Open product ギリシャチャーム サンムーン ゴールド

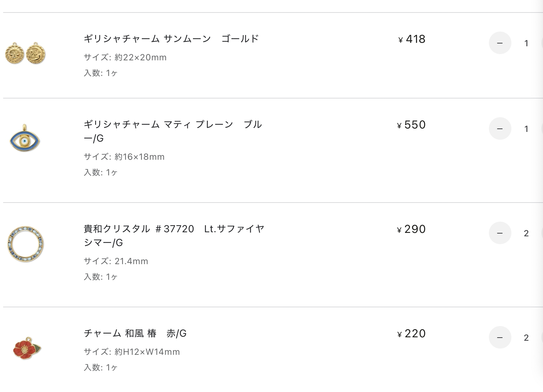[171, 39]
